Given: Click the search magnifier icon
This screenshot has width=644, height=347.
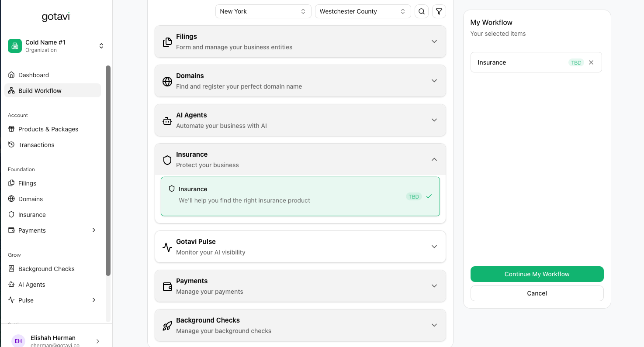Looking at the screenshot, I should click(x=422, y=11).
